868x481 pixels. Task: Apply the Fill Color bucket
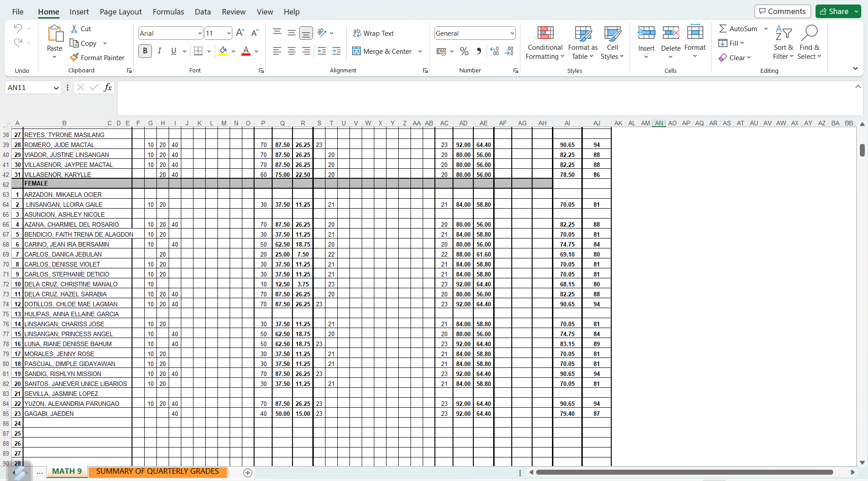click(223, 51)
